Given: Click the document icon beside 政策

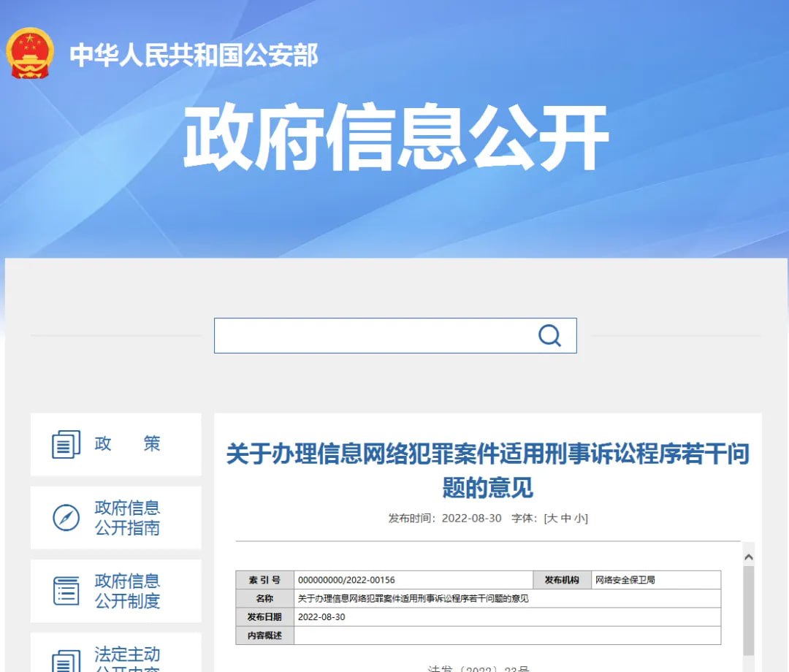Looking at the screenshot, I should tap(66, 444).
